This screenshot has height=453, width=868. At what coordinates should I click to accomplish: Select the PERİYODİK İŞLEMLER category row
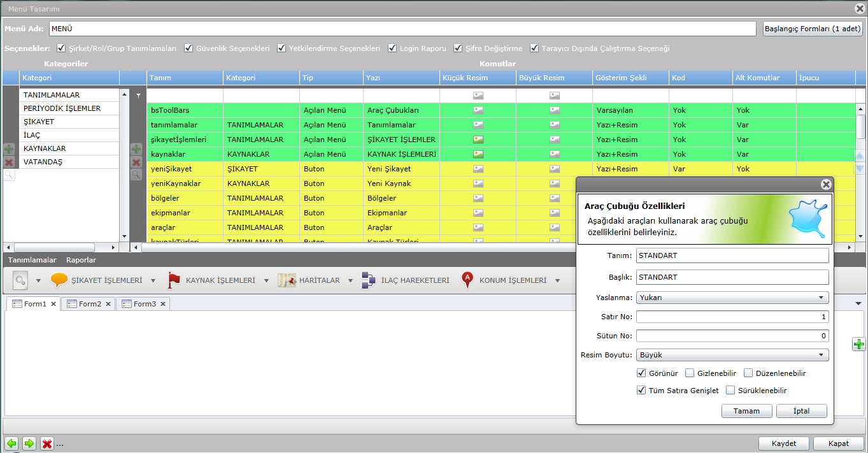[69, 108]
